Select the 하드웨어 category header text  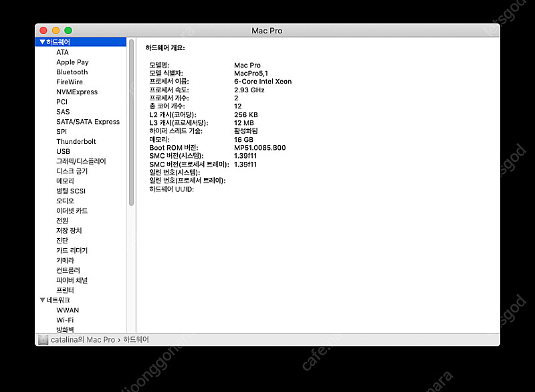[x=58, y=42]
